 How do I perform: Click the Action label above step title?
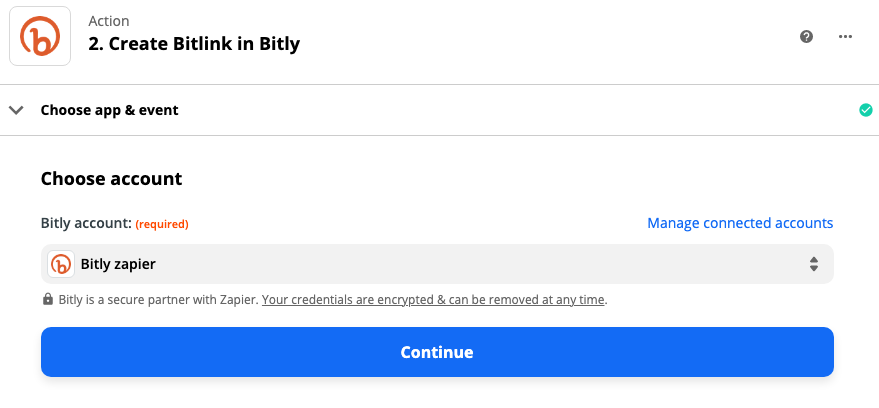[x=109, y=20]
